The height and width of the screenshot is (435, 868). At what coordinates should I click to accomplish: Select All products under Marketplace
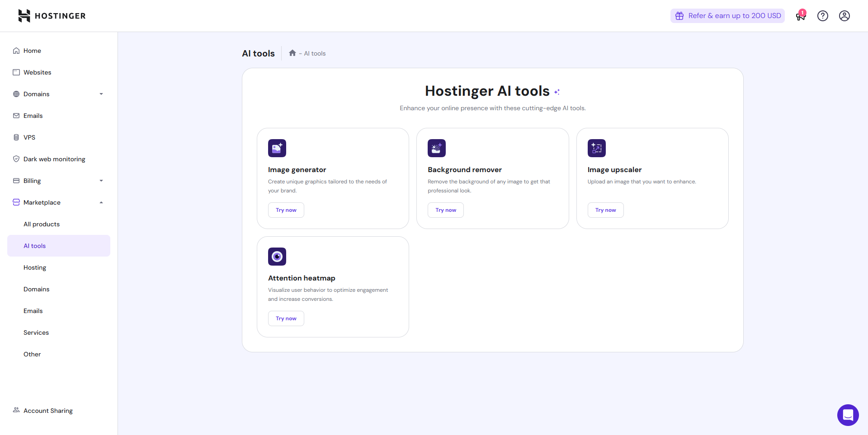tap(59, 224)
